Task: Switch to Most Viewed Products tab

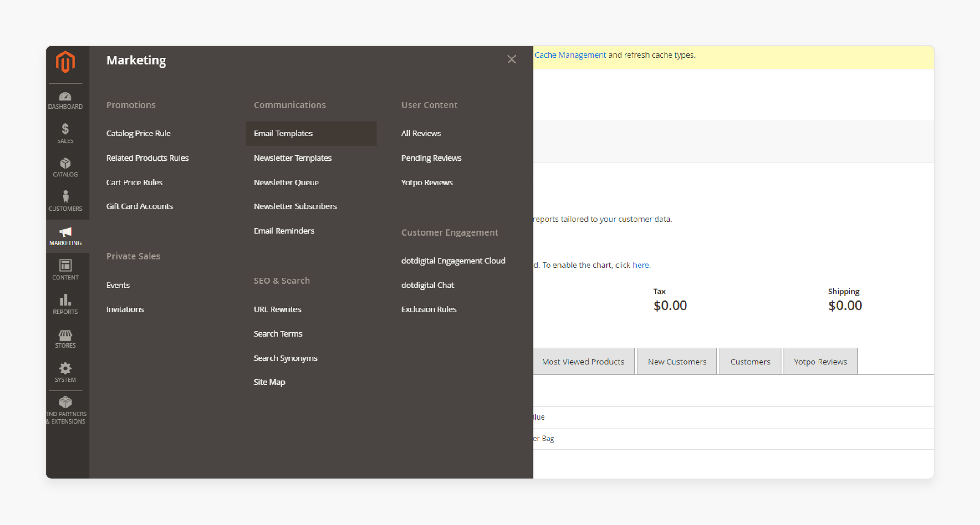Action: pyautogui.click(x=583, y=361)
